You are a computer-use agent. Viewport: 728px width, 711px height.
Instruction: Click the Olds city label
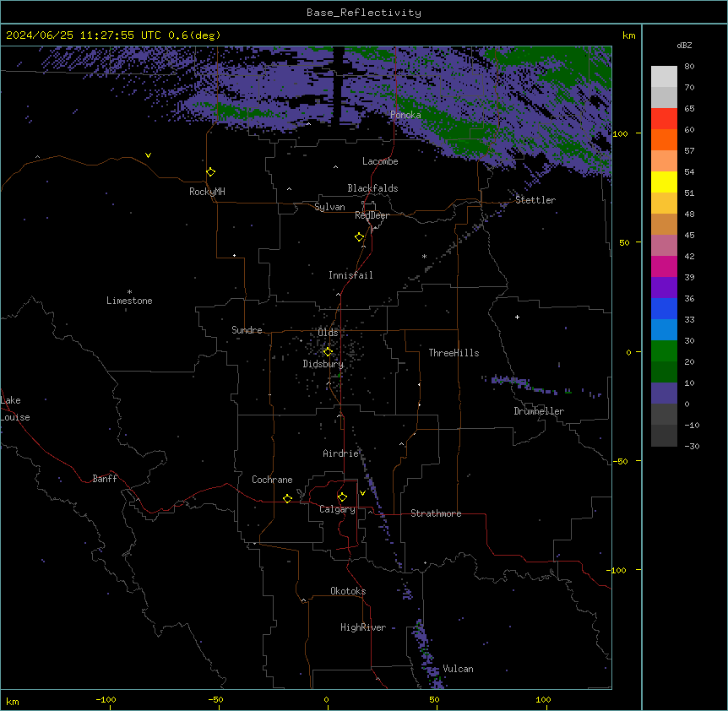pyautogui.click(x=328, y=333)
